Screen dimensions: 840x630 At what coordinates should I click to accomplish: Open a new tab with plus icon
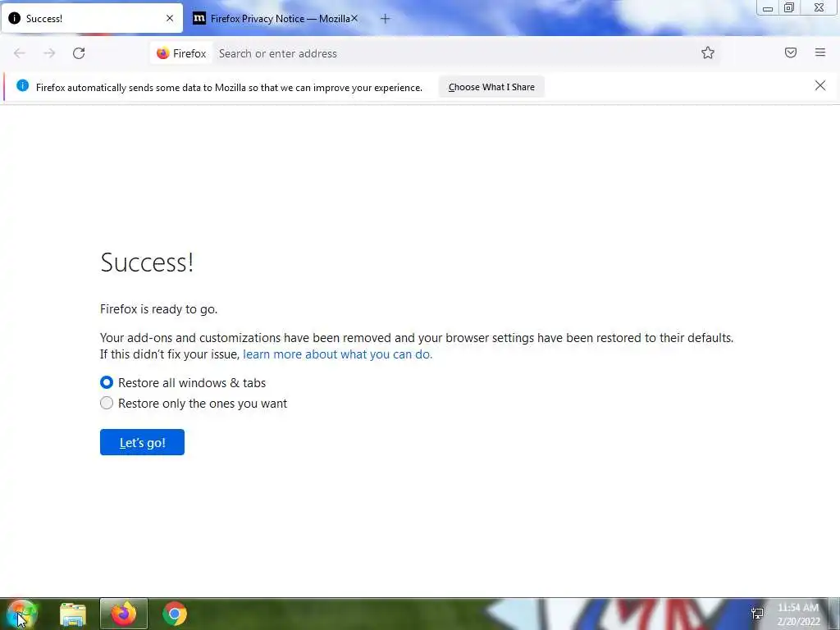385,19
